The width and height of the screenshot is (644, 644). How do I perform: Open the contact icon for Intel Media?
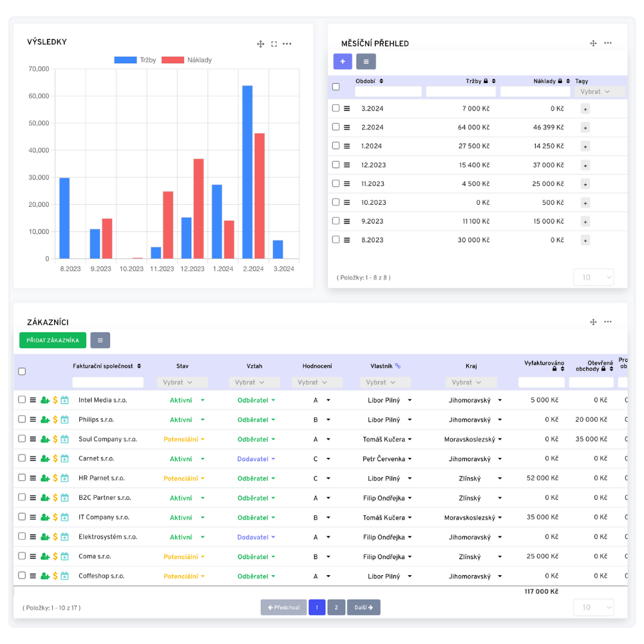44,399
